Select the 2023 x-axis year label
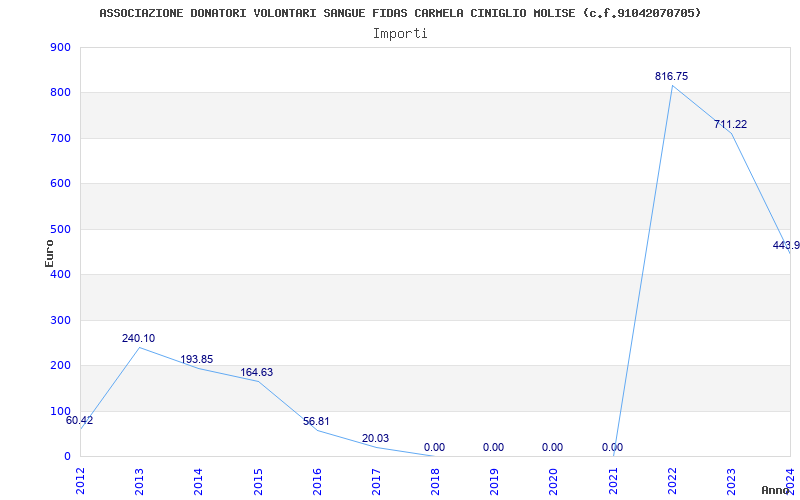800x500 pixels. [731, 480]
